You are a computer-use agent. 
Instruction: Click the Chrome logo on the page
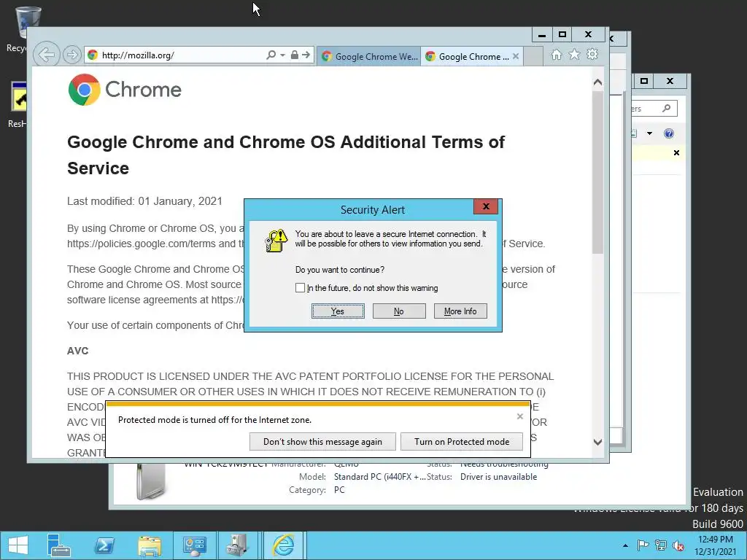(125, 90)
